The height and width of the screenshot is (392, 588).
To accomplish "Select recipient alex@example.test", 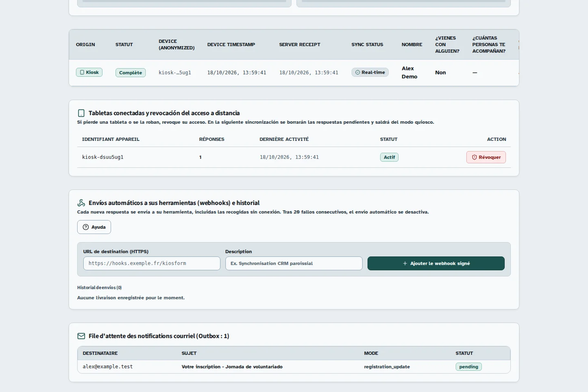I will click(108, 367).
